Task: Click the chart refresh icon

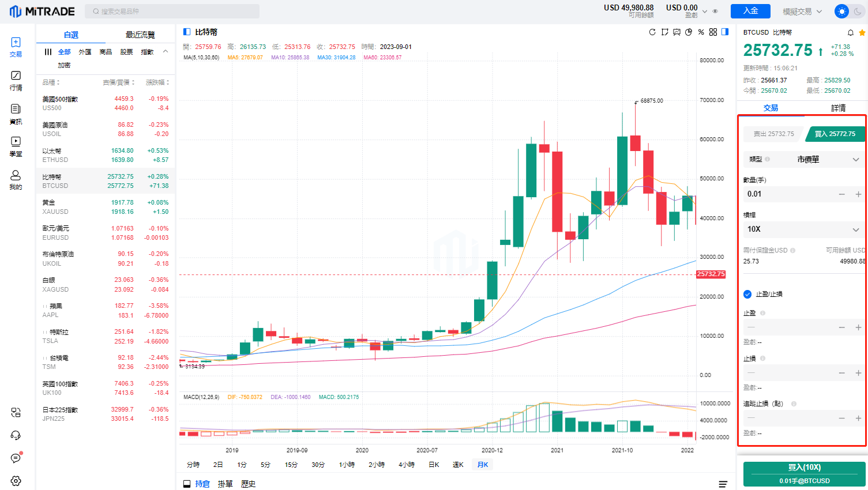Action: tap(652, 32)
